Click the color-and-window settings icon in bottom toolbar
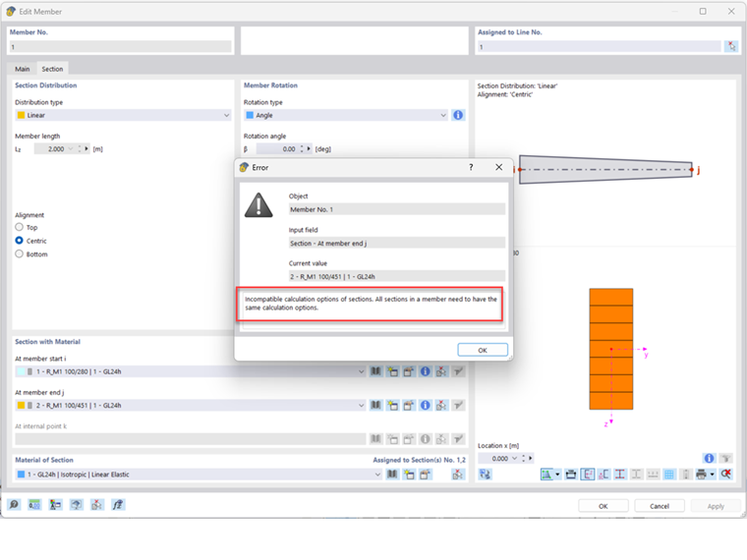The height and width of the screenshot is (560, 747). click(x=55, y=504)
